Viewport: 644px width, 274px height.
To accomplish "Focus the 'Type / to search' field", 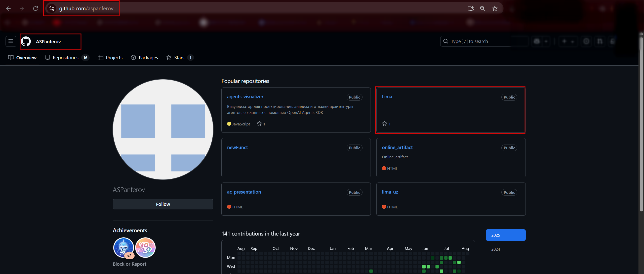I will (x=484, y=41).
